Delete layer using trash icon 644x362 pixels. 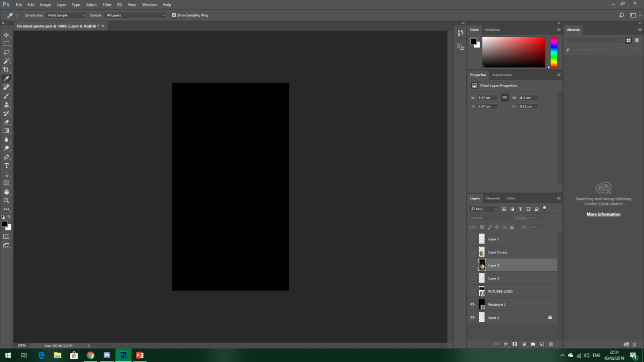551,344
